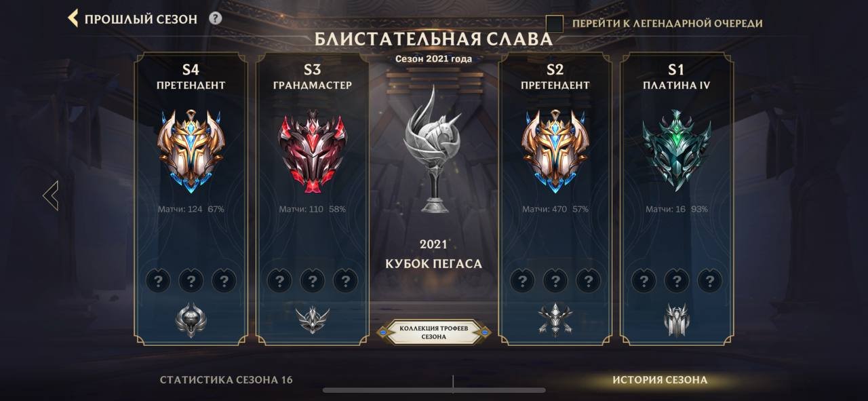This screenshot has height=401, width=868.
Task: Click the question mark help icon
Action: 216,18
